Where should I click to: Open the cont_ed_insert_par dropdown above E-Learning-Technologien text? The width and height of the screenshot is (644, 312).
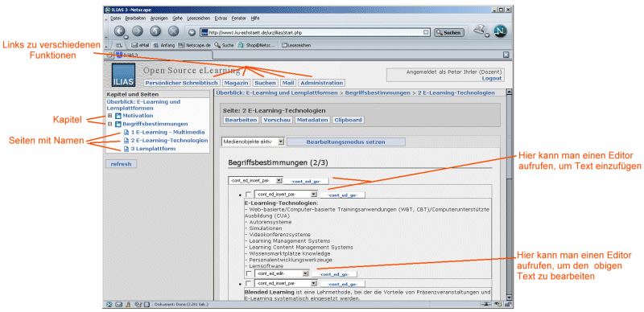(x=286, y=194)
